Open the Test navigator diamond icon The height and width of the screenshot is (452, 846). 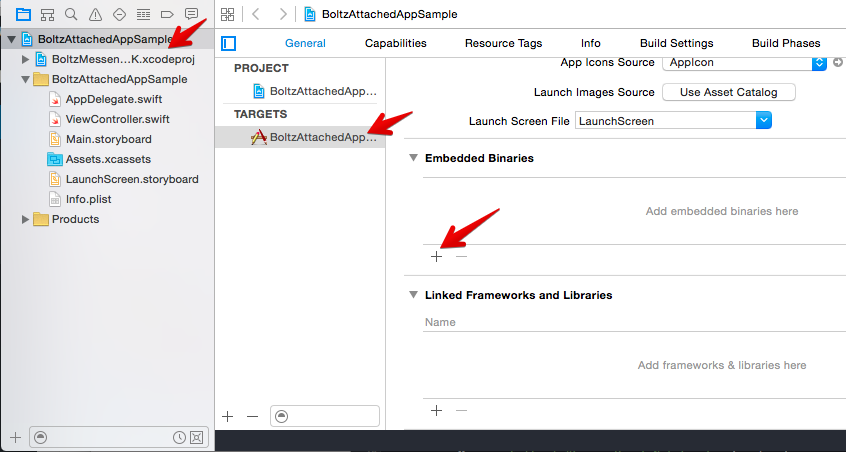pos(119,15)
